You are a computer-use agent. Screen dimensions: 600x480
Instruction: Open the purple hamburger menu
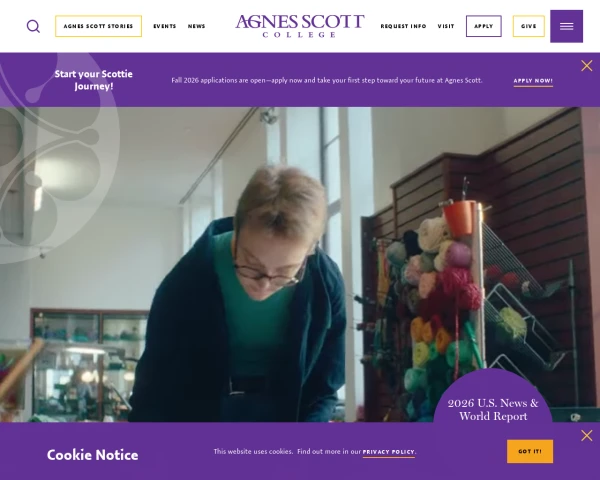tap(566, 26)
